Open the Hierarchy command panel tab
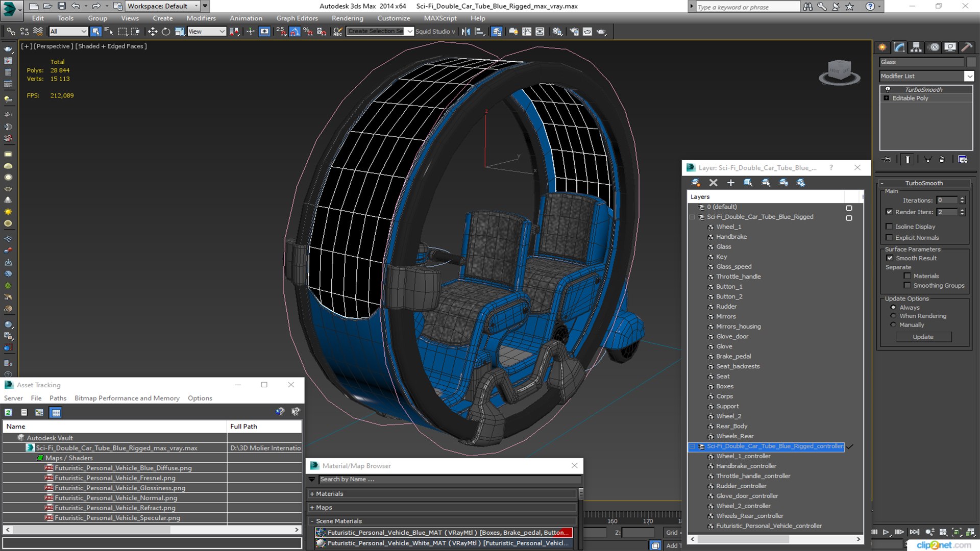Image resolution: width=980 pixels, height=551 pixels. click(x=916, y=47)
